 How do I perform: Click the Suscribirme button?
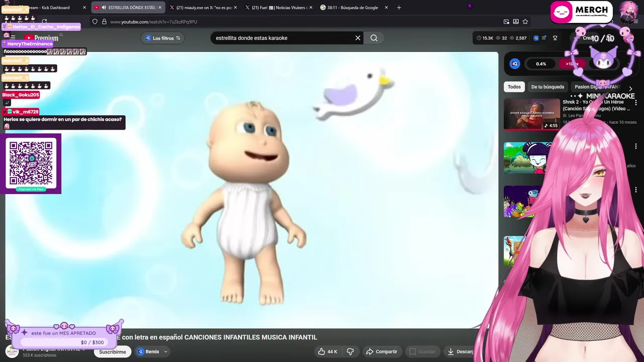click(112, 351)
